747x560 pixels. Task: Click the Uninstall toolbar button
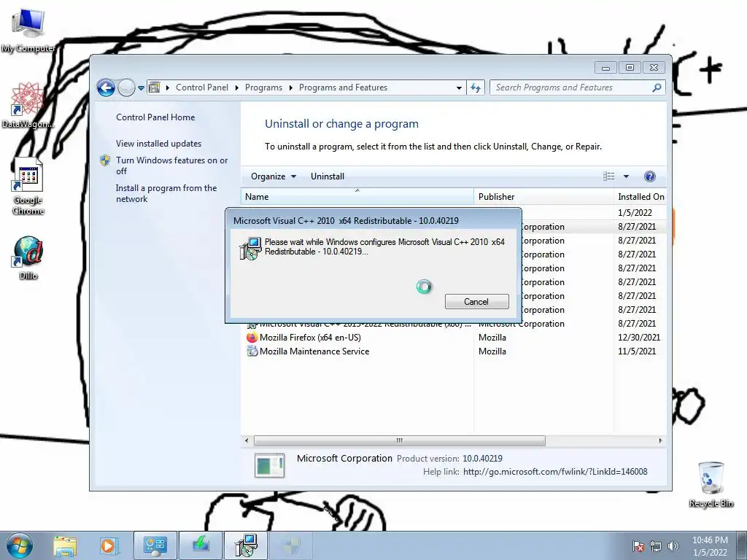point(328,176)
